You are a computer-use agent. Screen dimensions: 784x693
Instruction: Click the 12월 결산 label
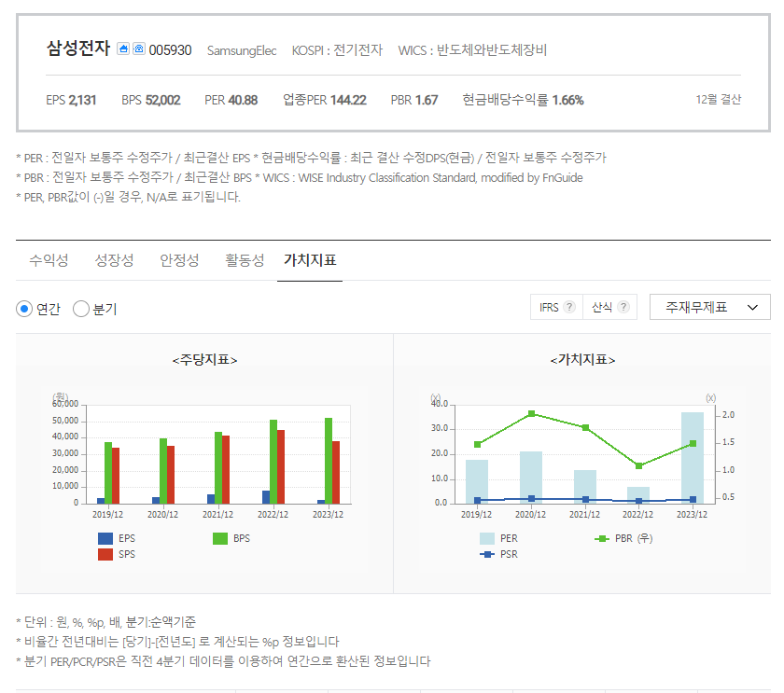coord(718,100)
